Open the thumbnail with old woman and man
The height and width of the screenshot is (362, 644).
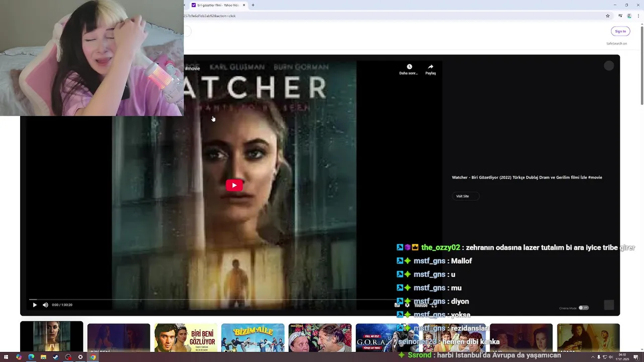(320, 337)
